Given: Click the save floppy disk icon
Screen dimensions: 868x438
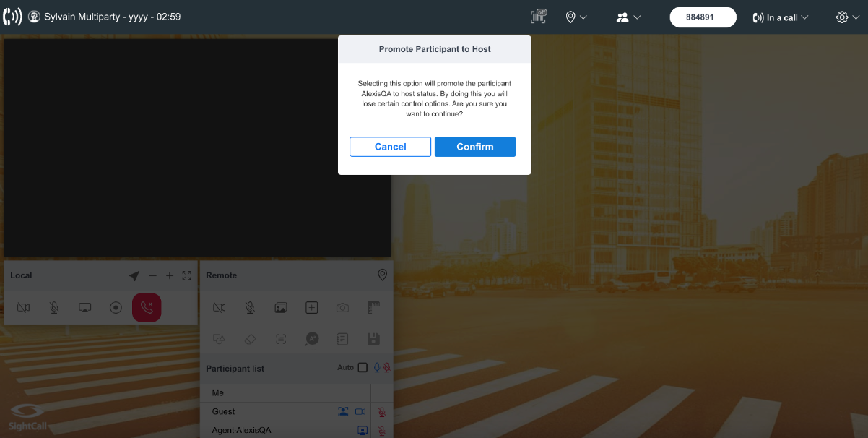Looking at the screenshot, I should pyautogui.click(x=373, y=338).
